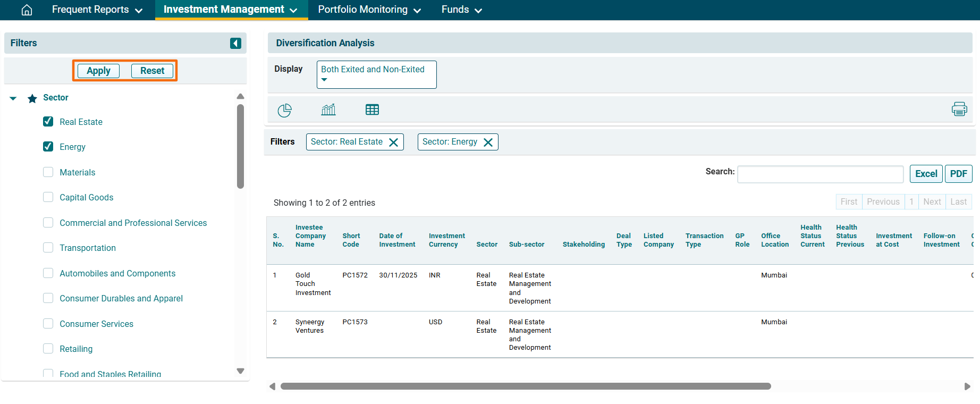Collapse the Sector filter group
The width and height of the screenshot is (980, 404).
coord(13,98)
